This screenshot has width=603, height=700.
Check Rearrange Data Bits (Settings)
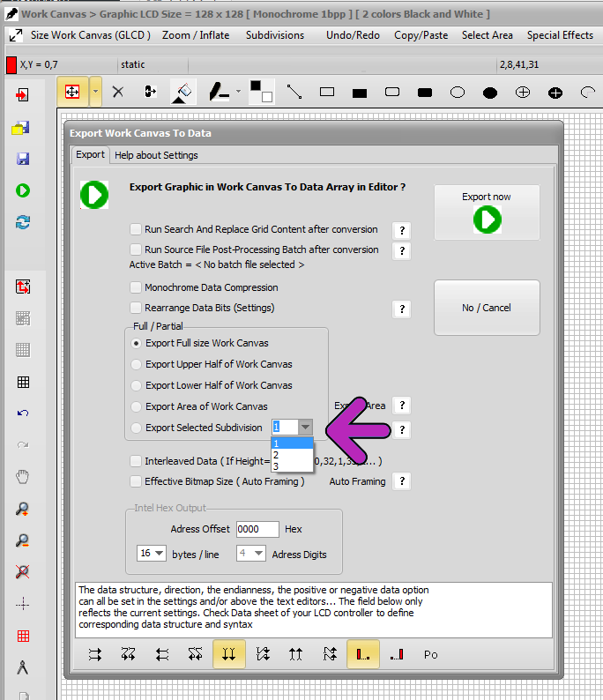(x=135, y=308)
